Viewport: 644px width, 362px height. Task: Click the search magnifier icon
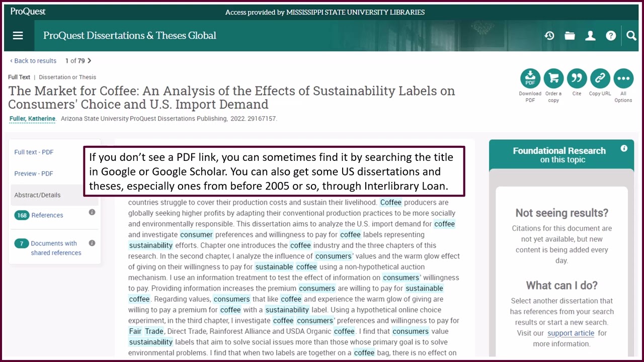coord(631,35)
